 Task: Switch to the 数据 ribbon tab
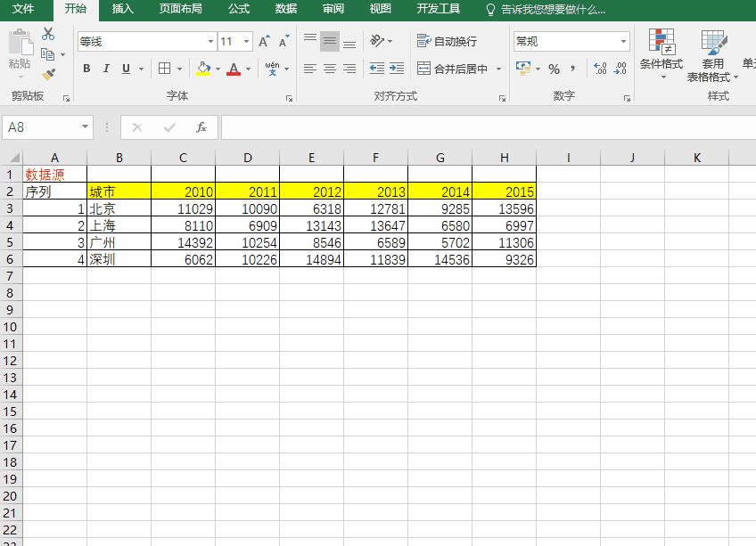coord(285,10)
